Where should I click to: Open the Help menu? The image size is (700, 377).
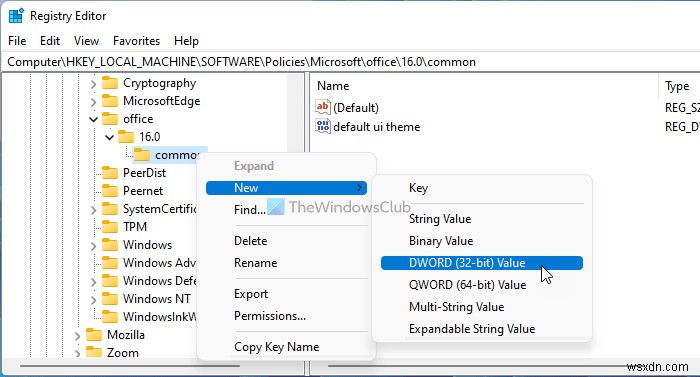[186, 41]
